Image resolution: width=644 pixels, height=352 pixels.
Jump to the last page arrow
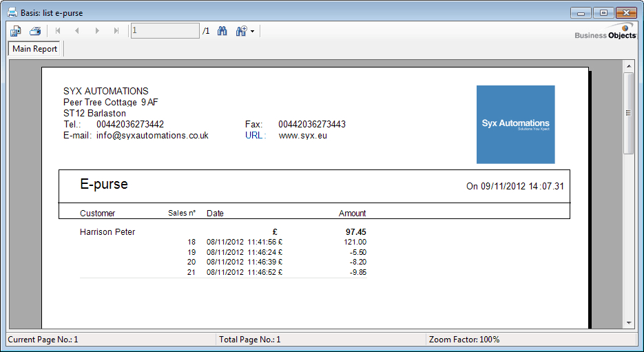pyautogui.click(x=116, y=31)
